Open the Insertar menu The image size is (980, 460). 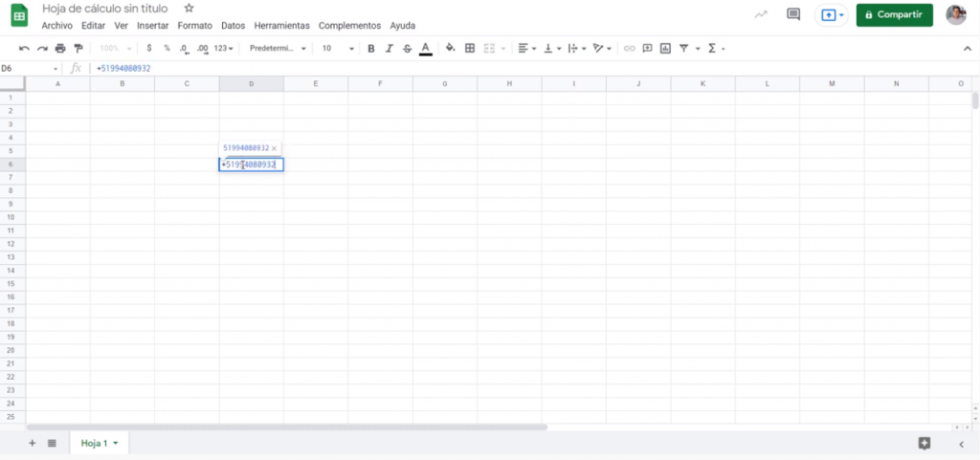pos(153,26)
